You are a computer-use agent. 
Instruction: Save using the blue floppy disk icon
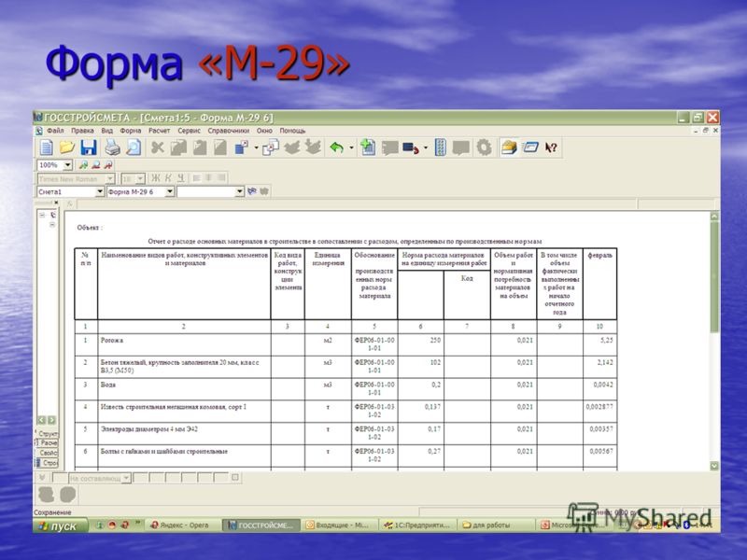89,148
